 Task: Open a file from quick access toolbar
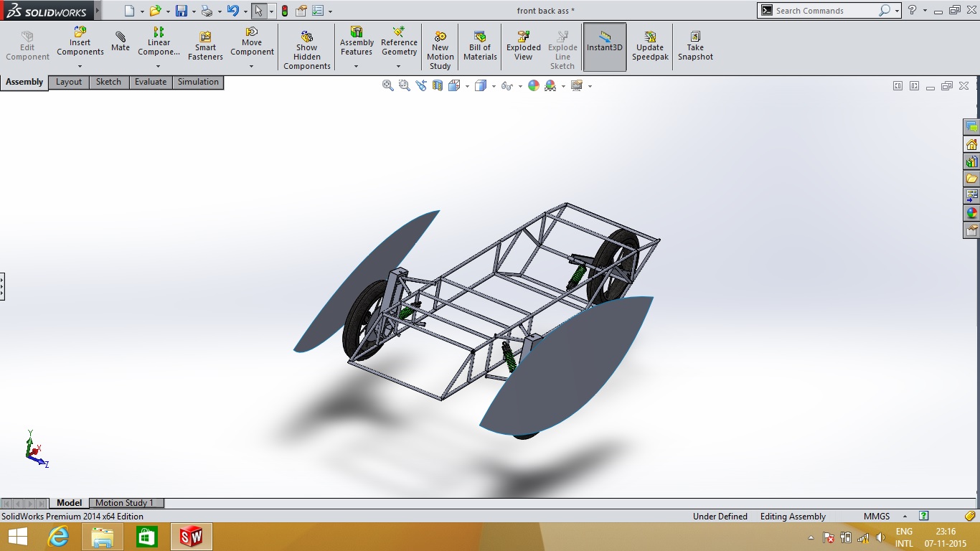[155, 11]
